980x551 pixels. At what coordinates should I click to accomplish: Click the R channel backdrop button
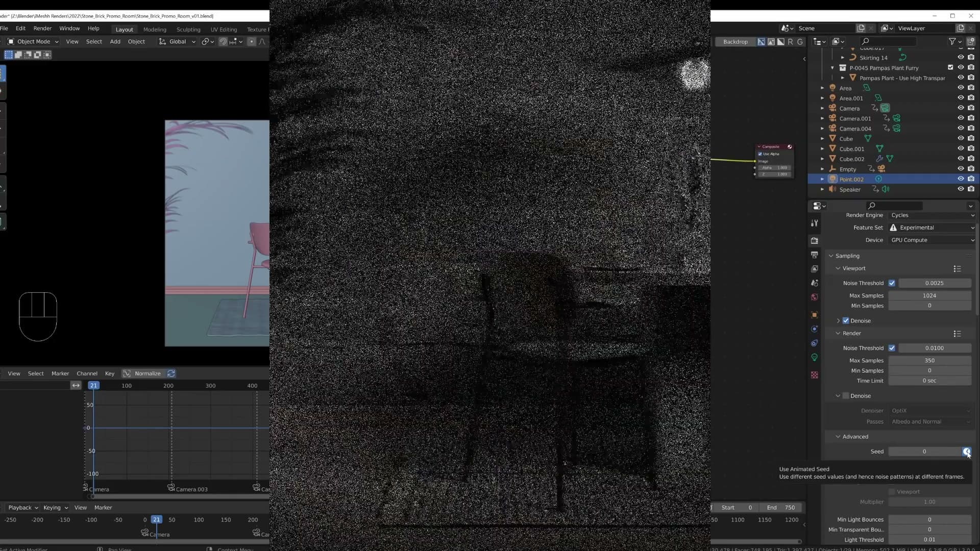click(x=790, y=42)
